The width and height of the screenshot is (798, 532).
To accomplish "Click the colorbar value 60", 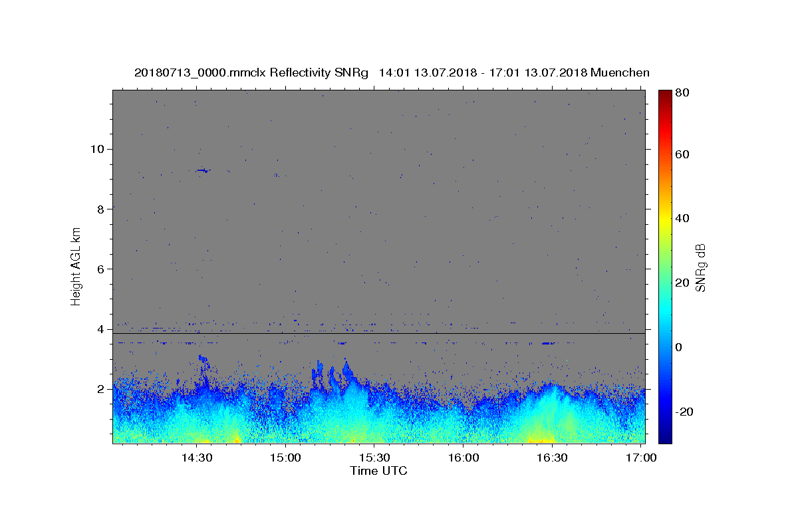I will pyautogui.click(x=683, y=154).
